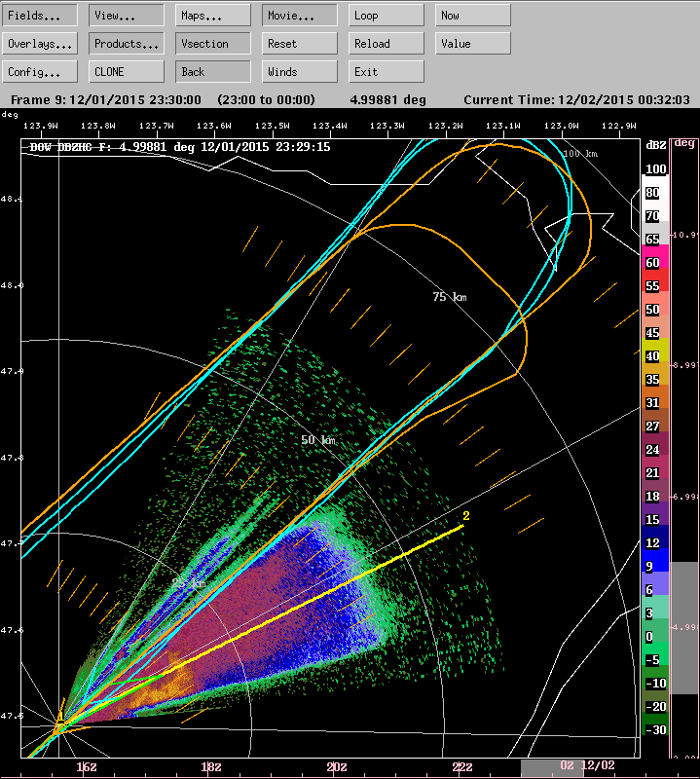Screen dimensions: 700x779
Task: Click the 16Z time axis marker
Action: (86, 766)
